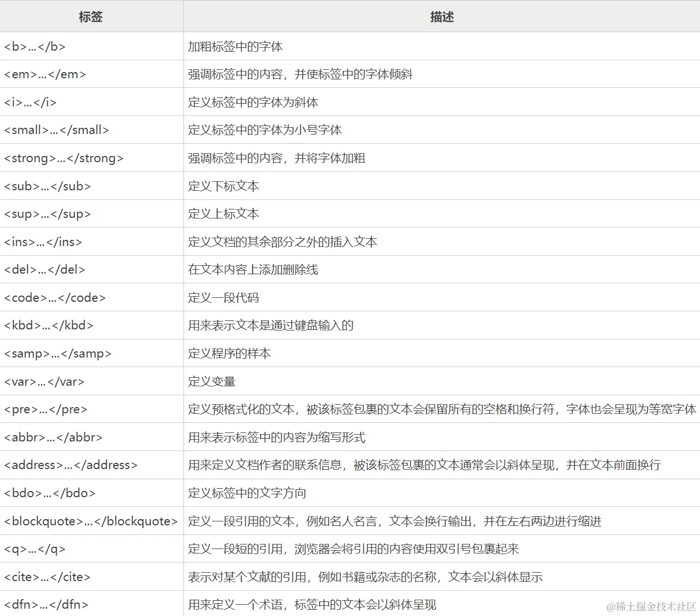Click the <address> description about 联系信息
Viewport: 700px width, 616px height.
424,465
